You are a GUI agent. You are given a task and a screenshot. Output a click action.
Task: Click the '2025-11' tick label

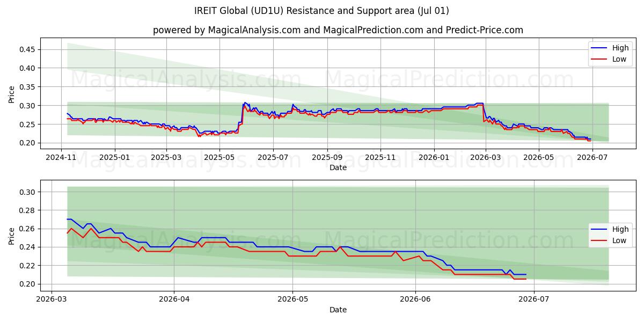[x=380, y=157]
